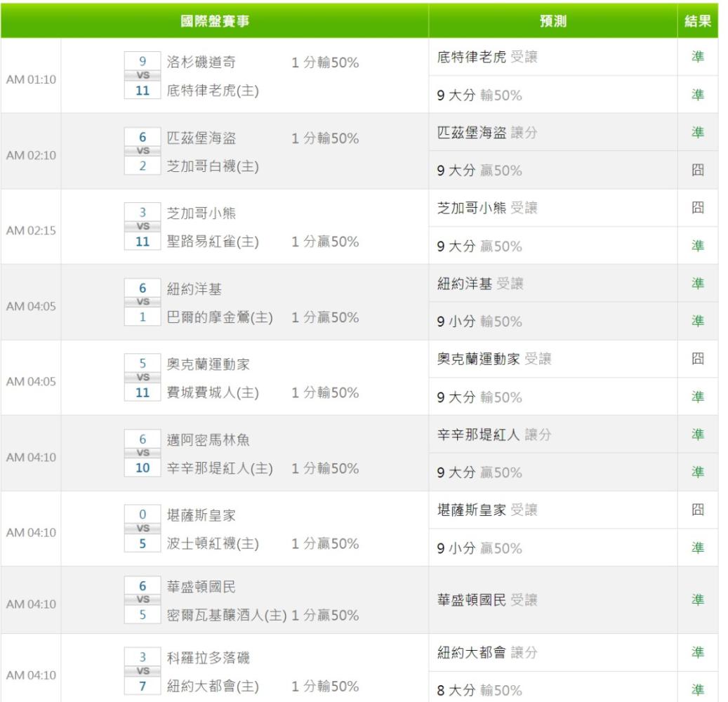Click VS badge in 華盛頓國民 match
Screen dimensions: 728x702
pyautogui.click(x=143, y=600)
